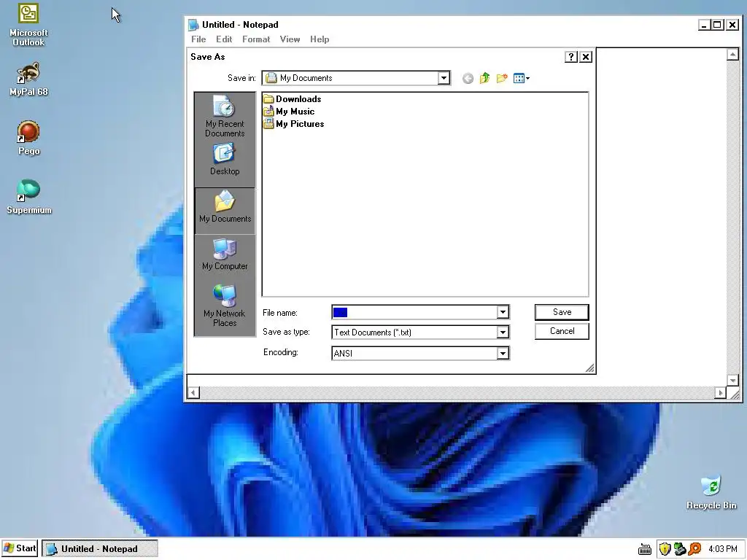The height and width of the screenshot is (560, 747).
Task: Select the My Music folder
Action: [x=289, y=112]
